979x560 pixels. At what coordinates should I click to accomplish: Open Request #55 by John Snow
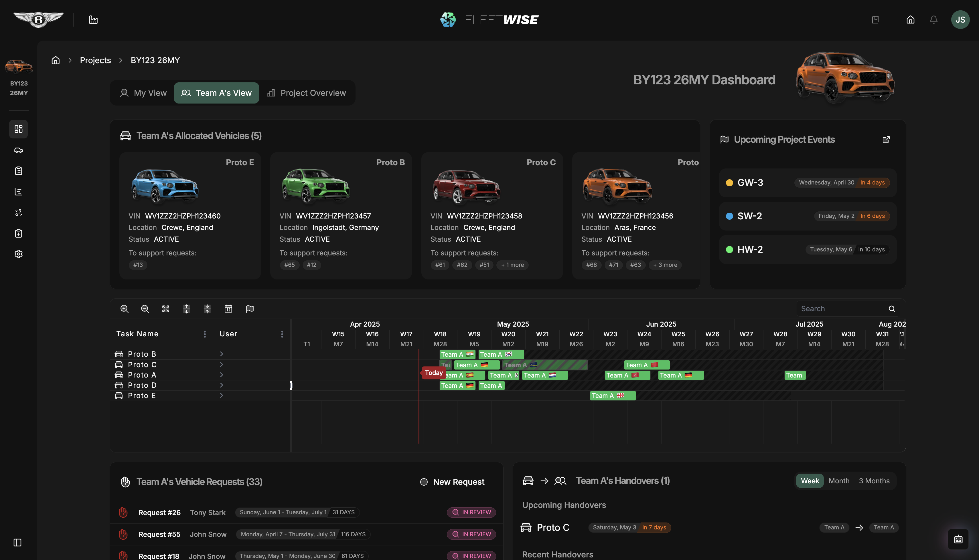[x=306, y=534]
